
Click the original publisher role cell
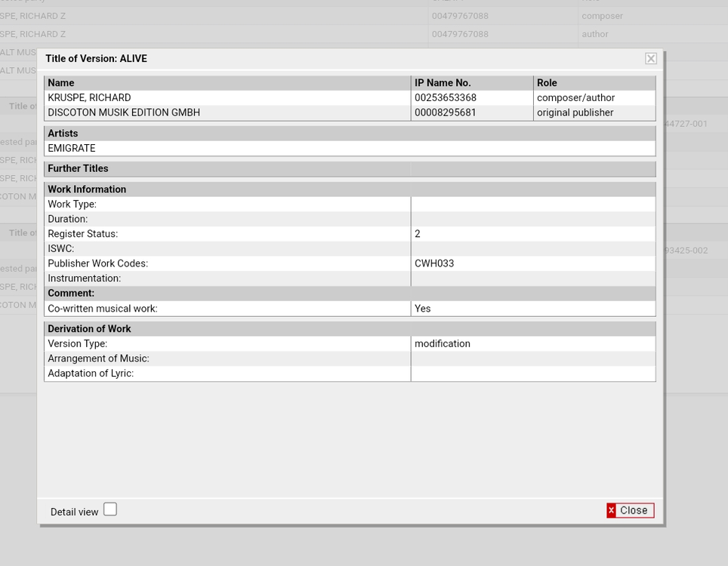coord(594,112)
